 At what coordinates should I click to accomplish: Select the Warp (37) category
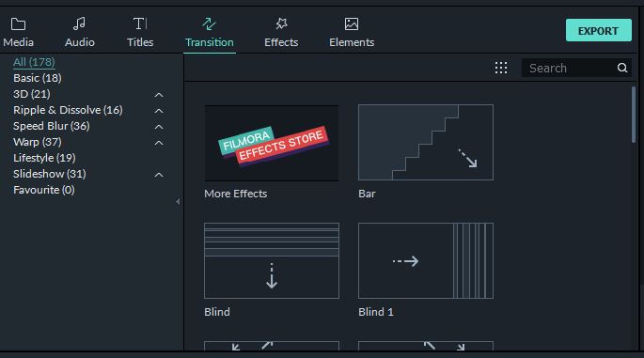[38, 142]
